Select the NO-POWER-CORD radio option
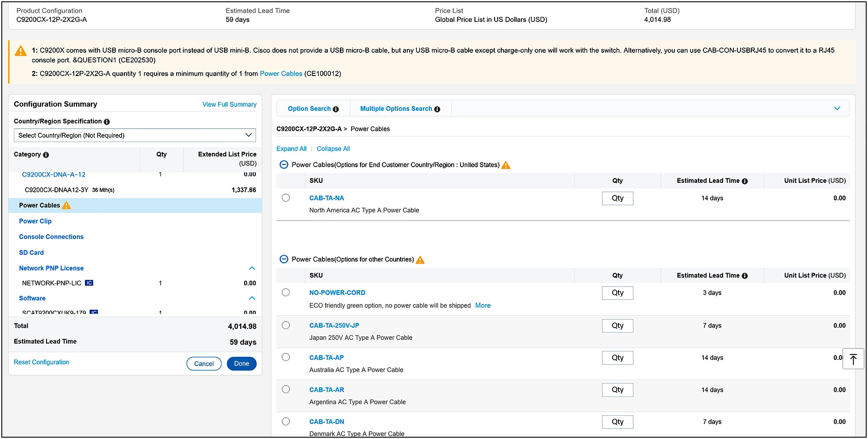This screenshot has width=868, height=439. tap(286, 292)
